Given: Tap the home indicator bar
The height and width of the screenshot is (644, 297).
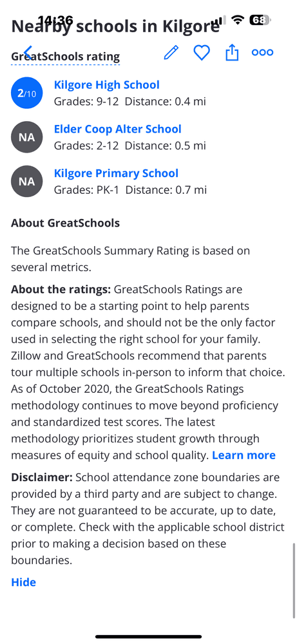Looking at the screenshot, I should coord(148,637).
